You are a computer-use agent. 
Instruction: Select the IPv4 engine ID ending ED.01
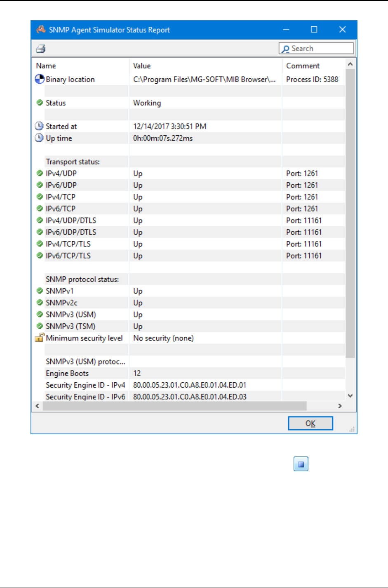[190, 385]
